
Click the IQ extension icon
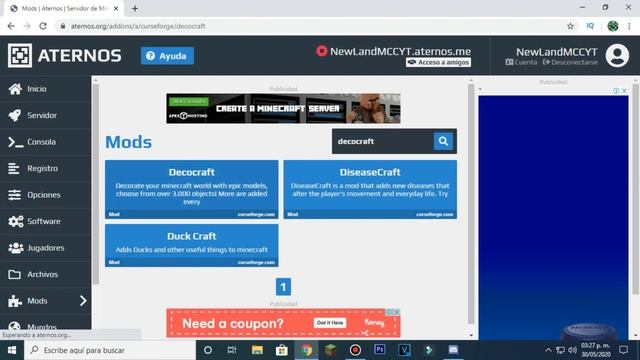click(x=590, y=26)
